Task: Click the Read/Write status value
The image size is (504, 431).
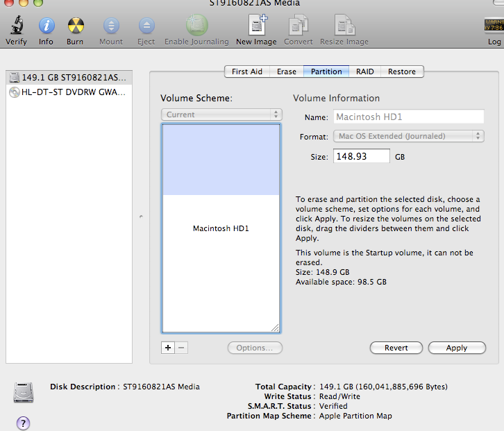Action: tap(339, 396)
